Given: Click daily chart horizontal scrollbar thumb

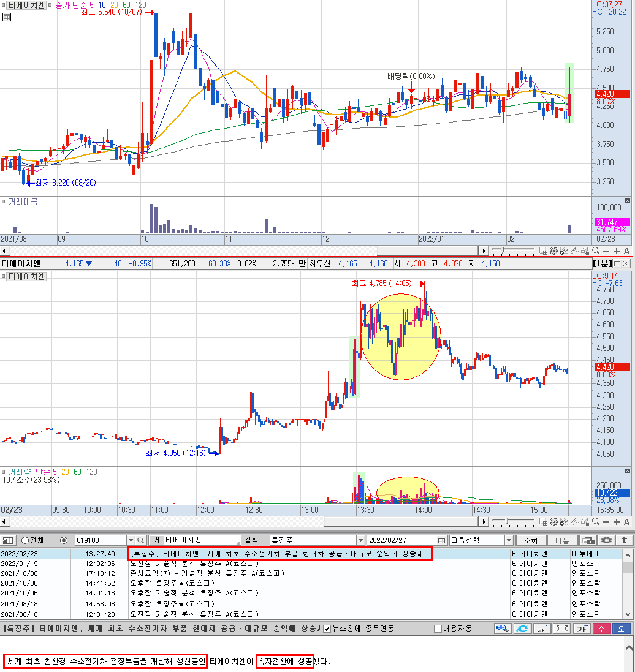Looking at the screenshot, I should [x=427, y=251].
